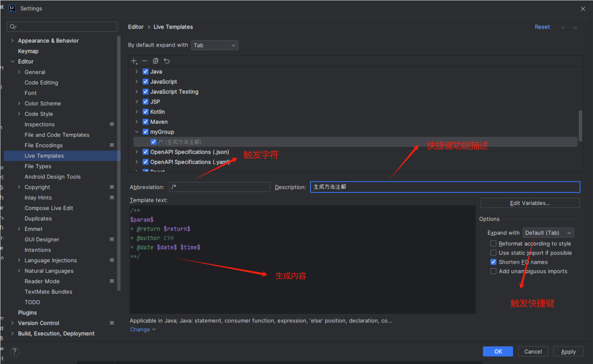Click project-level icon next to Inlay Hints
The image size is (593, 364).
tap(112, 198)
